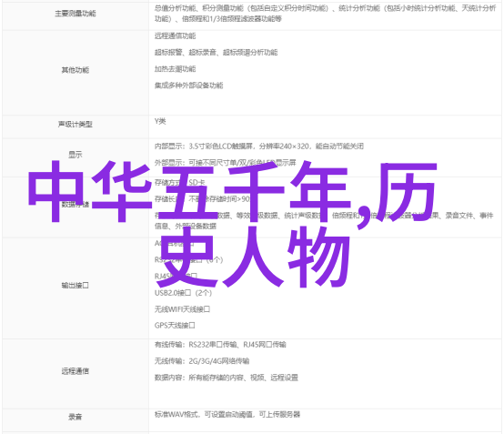The height and width of the screenshot is (434, 504).
Task: Select the 无线传输 2G/3G/4G网络传输 line
Action: [x=202, y=361]
